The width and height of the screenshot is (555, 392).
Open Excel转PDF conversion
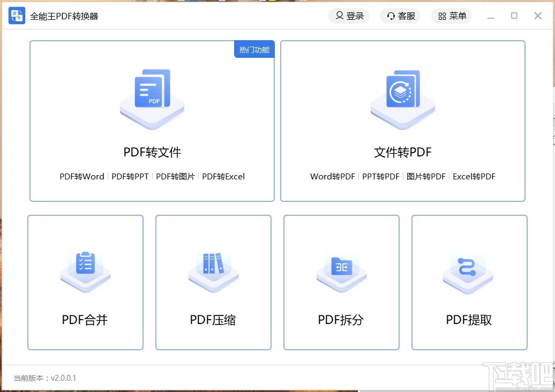(x=474, y=176)
